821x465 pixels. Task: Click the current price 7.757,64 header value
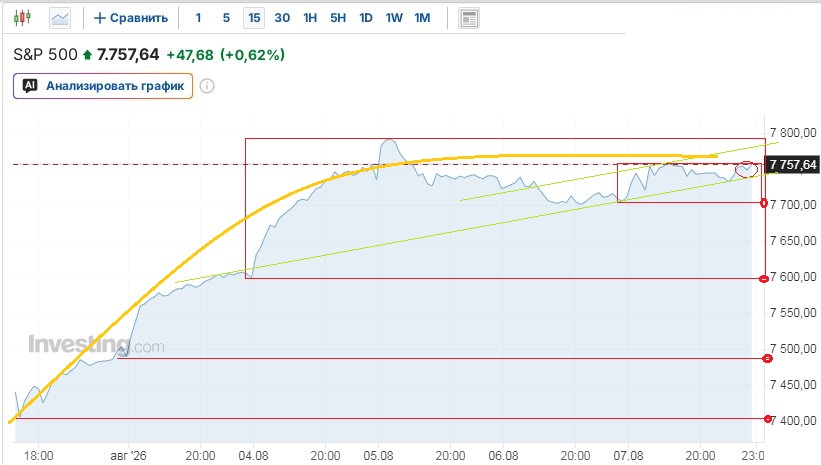(128, 54)
